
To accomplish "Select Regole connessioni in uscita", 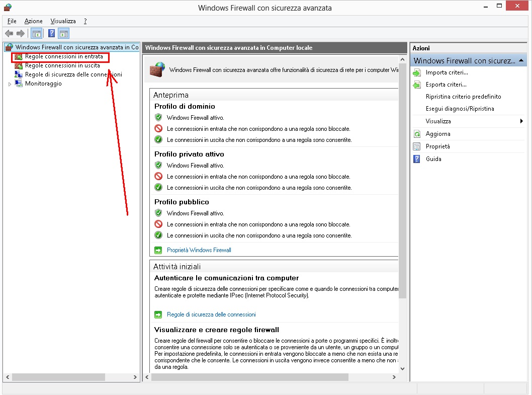I will [62, 66].
